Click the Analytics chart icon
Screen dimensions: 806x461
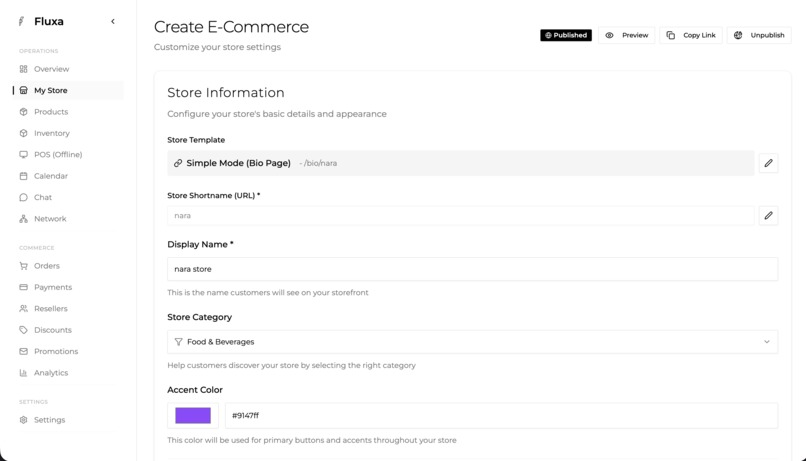[x=23, y=373]
